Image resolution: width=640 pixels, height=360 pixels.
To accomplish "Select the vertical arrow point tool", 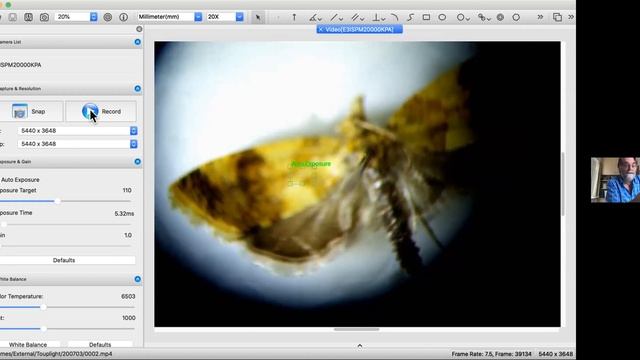I will click(294, 17).
